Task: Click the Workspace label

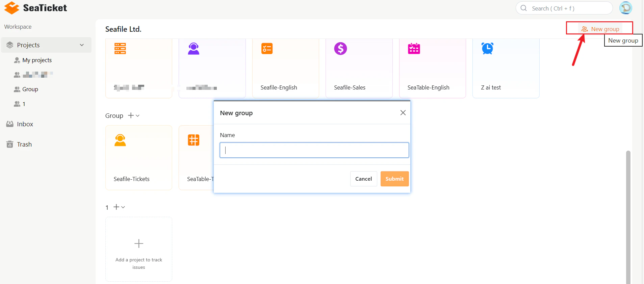Action: 18,27
